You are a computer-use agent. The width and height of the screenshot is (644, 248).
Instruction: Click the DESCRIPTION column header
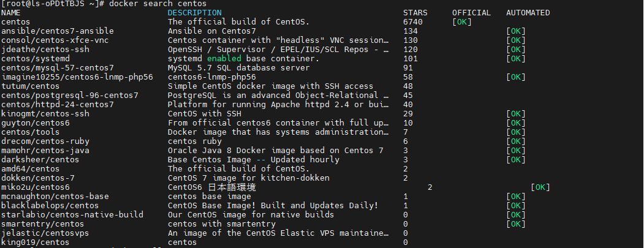tap(195, 13)
